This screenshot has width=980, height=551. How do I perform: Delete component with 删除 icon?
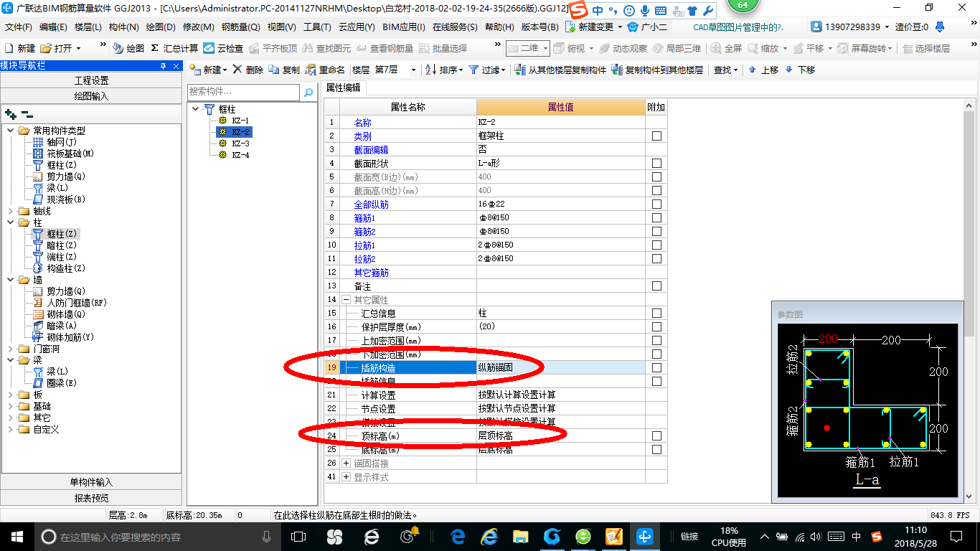click(x=248, y=70)
